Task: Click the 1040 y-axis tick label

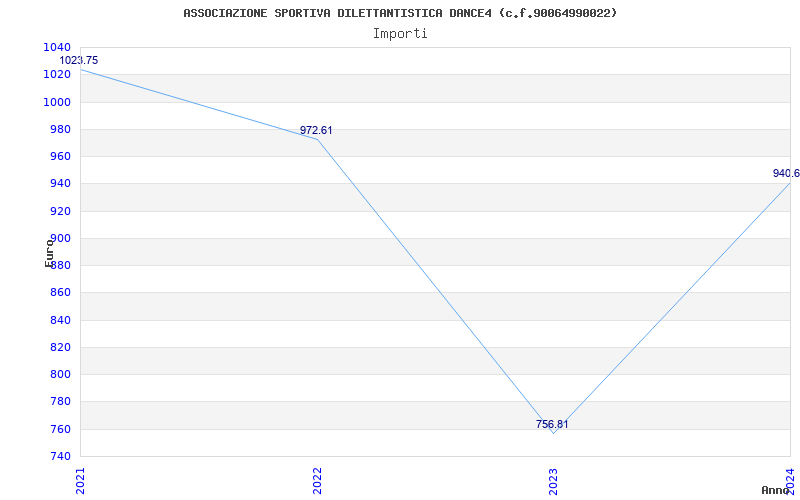Action: pos(57,47)
